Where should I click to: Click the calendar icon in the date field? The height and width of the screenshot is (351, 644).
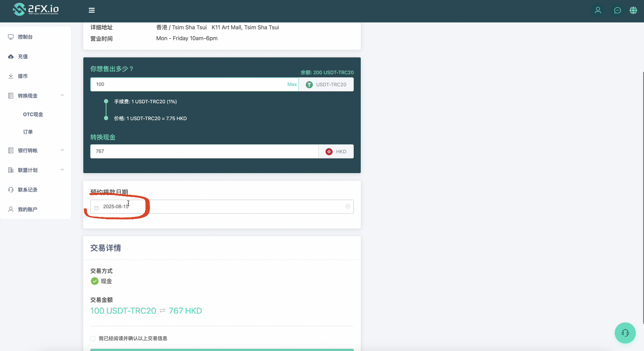97,208
